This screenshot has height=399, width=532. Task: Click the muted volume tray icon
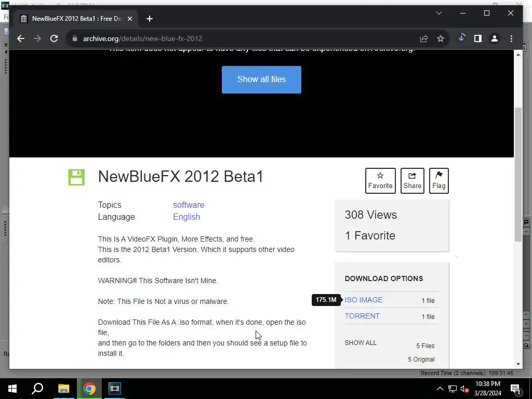(465, 389)
